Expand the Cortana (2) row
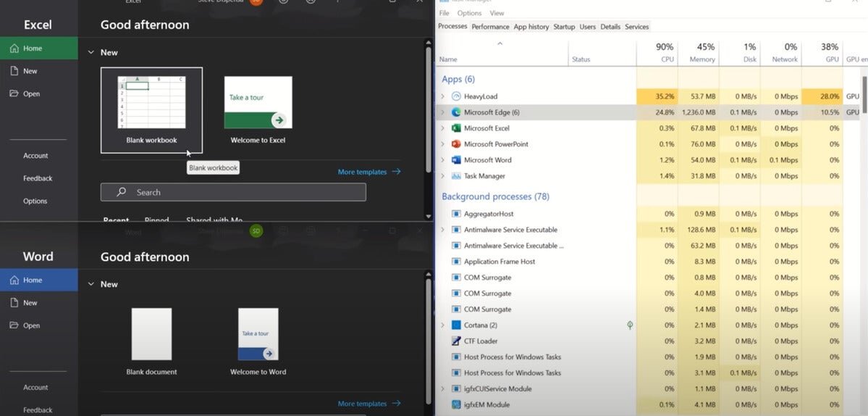This screenshot has width=868, height=416. tap(442, 325)
